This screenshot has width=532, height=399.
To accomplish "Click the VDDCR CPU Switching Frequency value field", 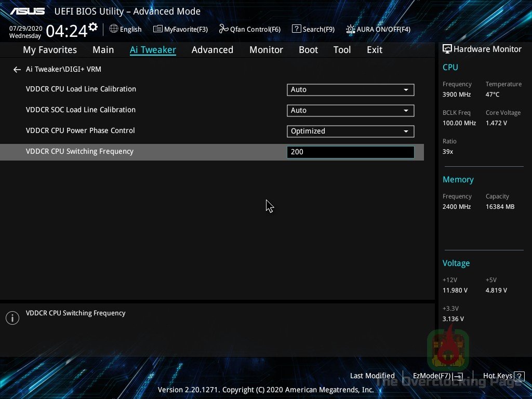I will coord(350,152).
